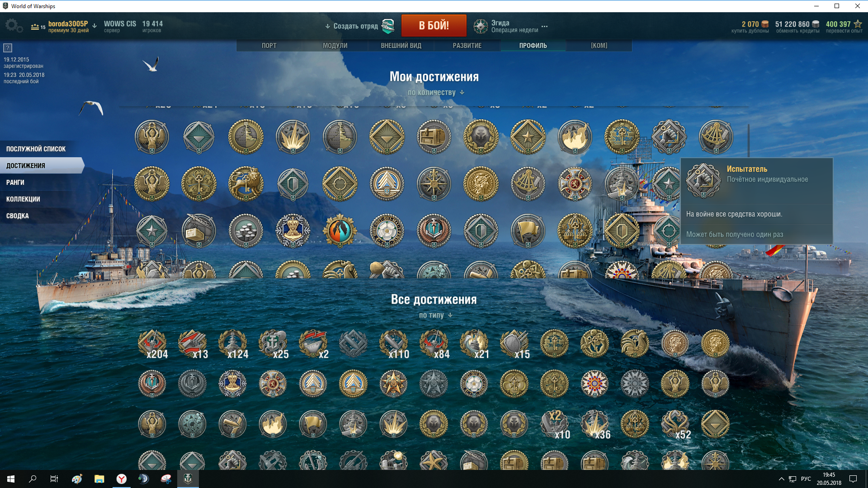The height and width of the screenshot is (488, 868).
Task: Open settings via the gear icon
Action: coord(14,26)
